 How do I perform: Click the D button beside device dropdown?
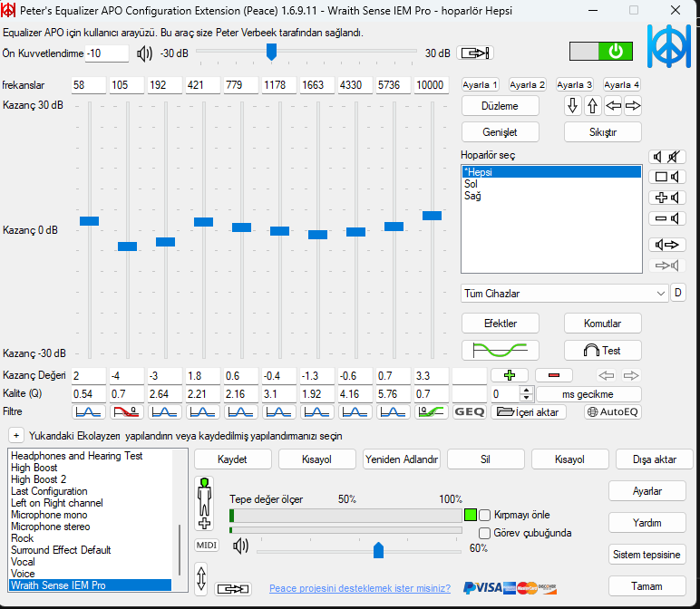(x=677, y=293)
